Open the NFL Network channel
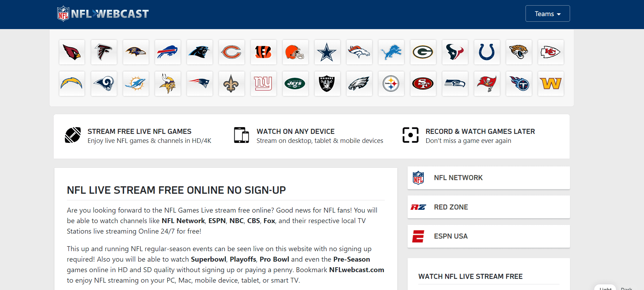This screenshot has width=644, height=290. (489, 178)
